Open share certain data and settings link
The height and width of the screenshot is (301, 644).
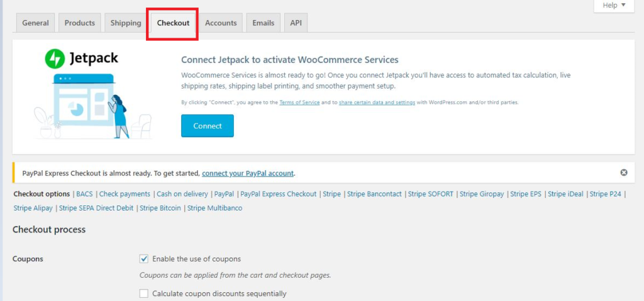tap(377, 102)
